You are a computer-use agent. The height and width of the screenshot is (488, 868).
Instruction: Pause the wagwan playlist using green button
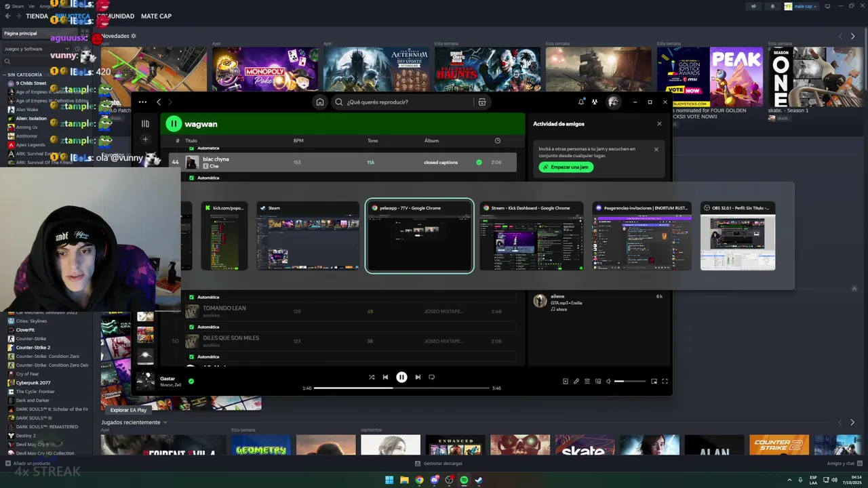(x=174, y=123)
